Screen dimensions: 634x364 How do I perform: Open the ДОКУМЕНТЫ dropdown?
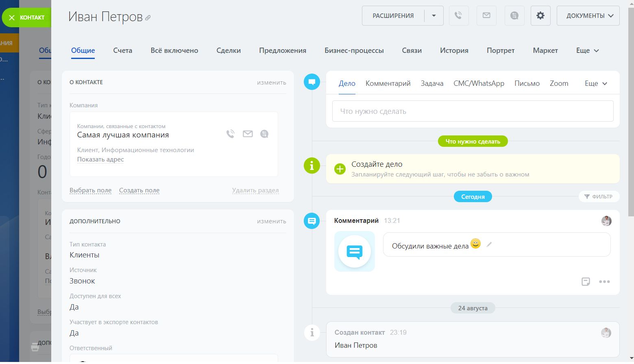(588, 15)
